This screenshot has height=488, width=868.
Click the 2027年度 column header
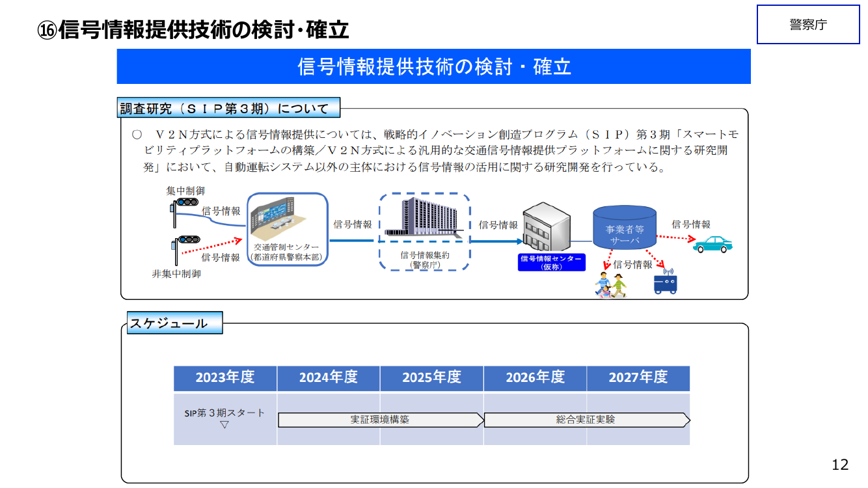[638, 378]
